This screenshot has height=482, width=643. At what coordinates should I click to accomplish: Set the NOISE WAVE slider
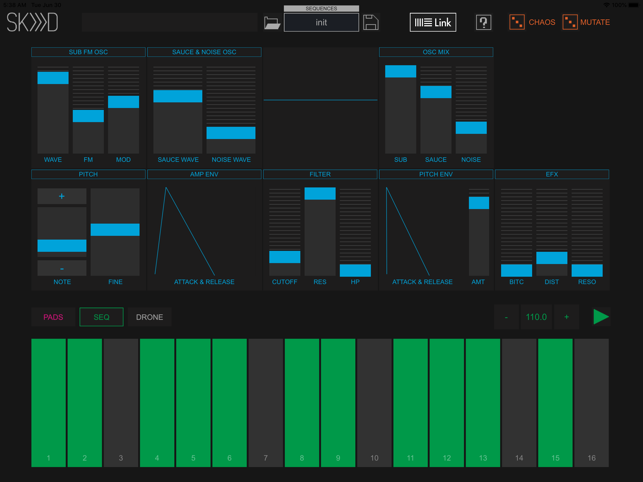coord(231,110)
